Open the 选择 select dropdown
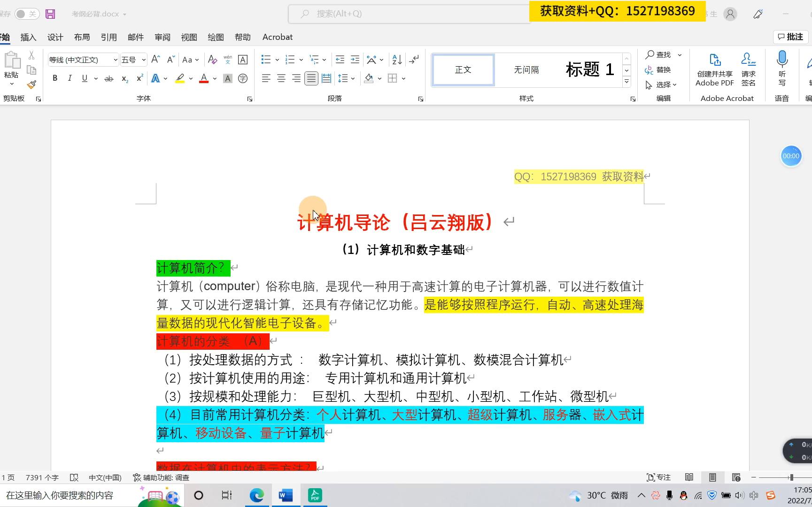 [661, 85]
